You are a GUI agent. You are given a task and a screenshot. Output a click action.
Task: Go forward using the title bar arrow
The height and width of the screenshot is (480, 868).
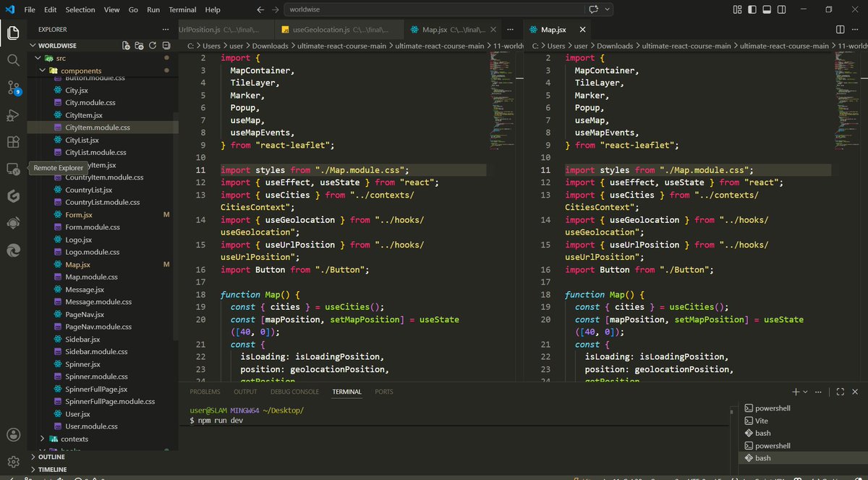(x=276, y=9)
